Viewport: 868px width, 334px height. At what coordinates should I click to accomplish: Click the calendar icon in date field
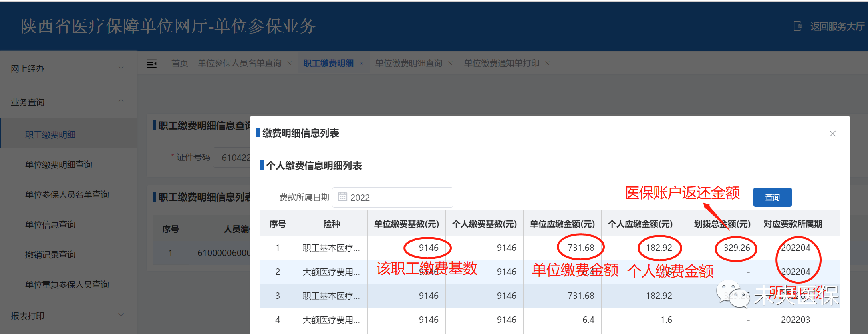(342, 197)
